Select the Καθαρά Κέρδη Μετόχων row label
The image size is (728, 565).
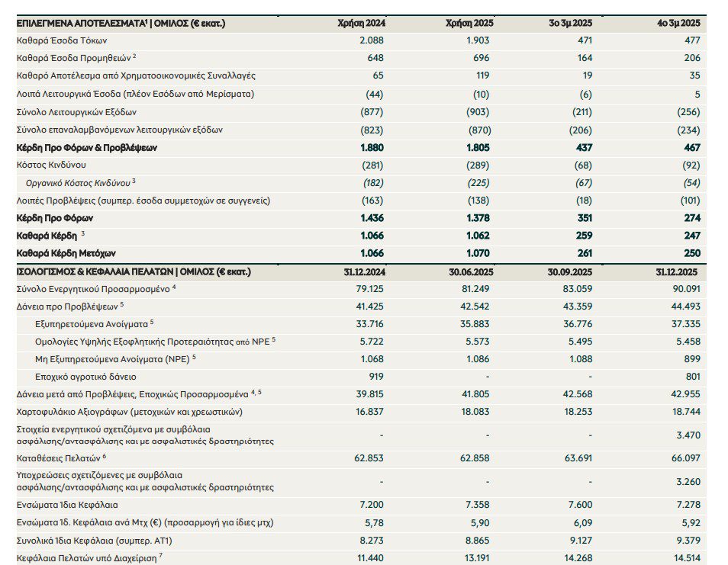pos(68,253)
